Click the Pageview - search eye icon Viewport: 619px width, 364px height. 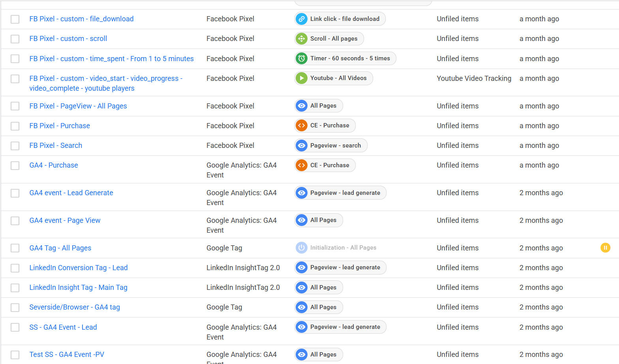point(302,146)
